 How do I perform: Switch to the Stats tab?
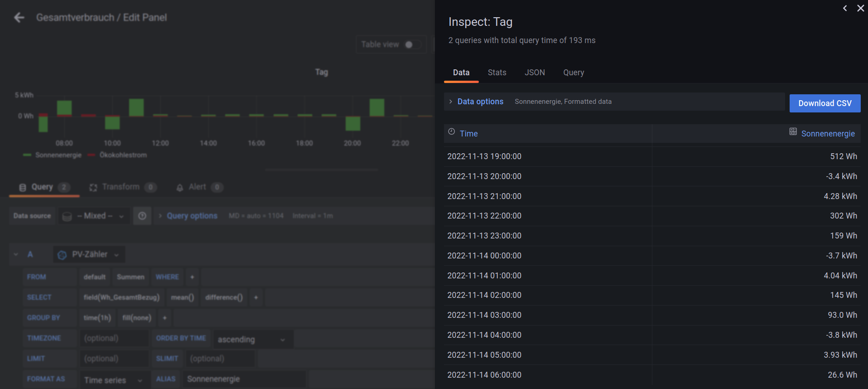point(497,73)
